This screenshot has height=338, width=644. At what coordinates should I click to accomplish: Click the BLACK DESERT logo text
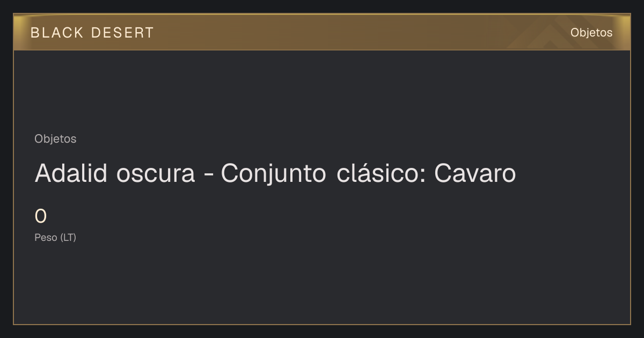tap(92, 33)
